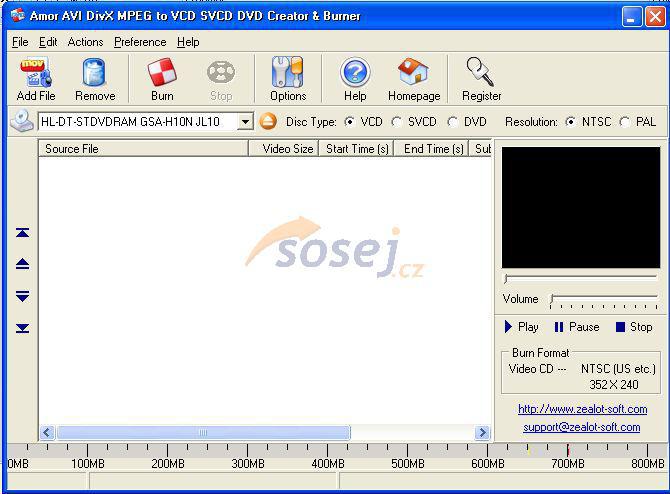The height and width of the screenshot is (494, 670).
Task: Stop the preview playback
Action: point(634,327)
